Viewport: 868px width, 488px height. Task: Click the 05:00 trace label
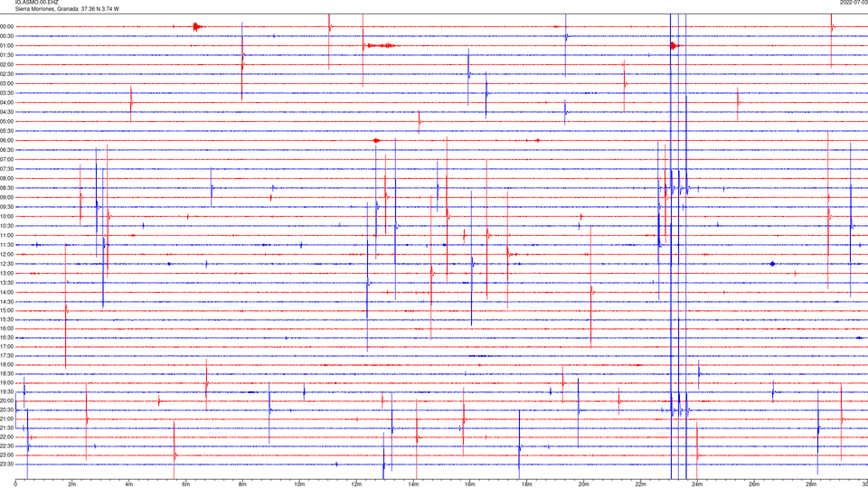click(7, 121)
